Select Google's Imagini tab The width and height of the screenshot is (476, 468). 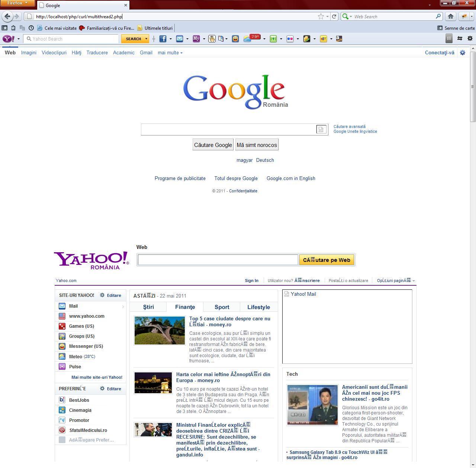tap(29, 52)
